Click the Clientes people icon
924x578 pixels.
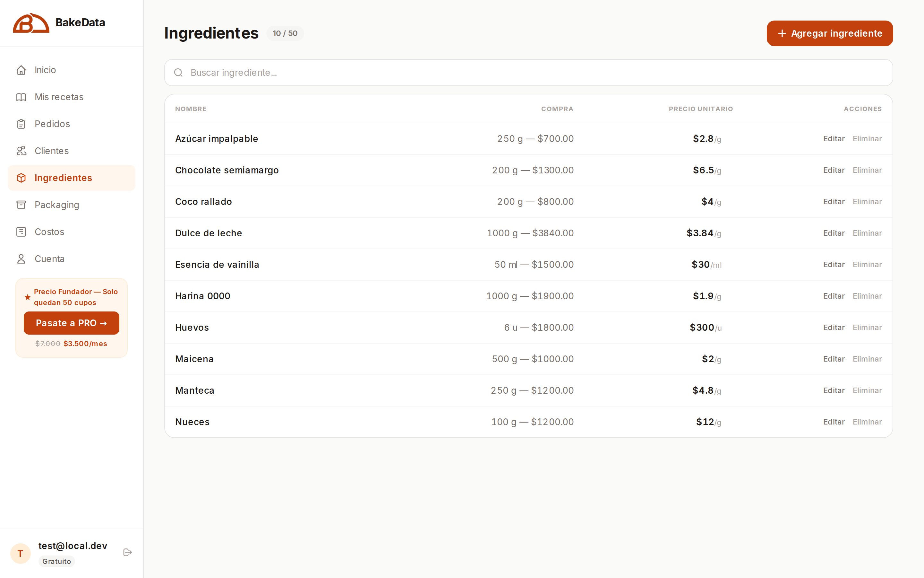click(x=21, y=151)
